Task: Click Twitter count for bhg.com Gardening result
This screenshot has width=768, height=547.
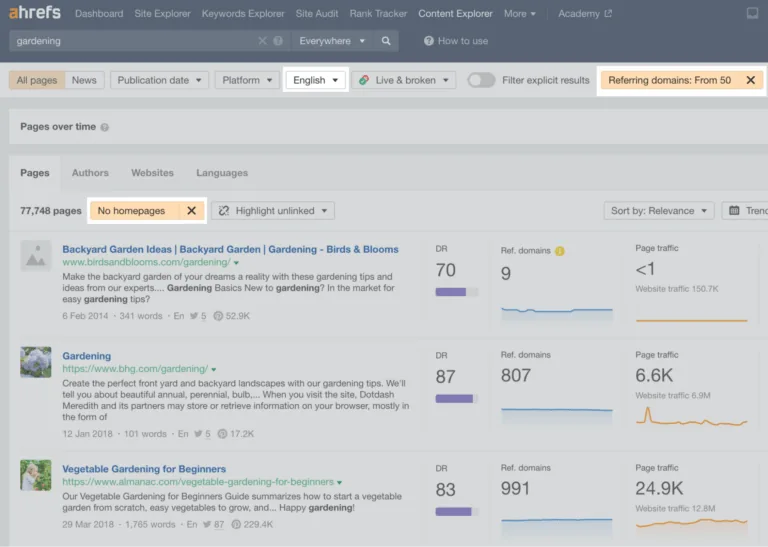Action: tap(202, 434)
